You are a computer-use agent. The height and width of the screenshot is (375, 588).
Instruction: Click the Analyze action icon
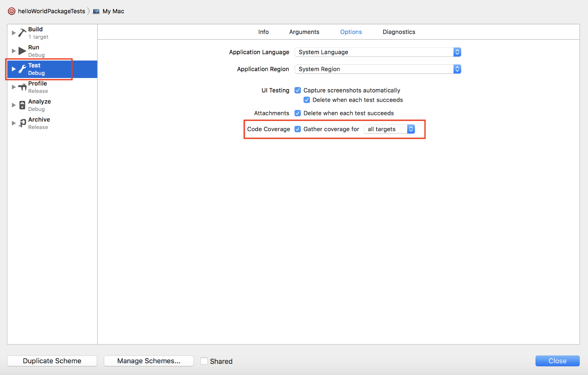pyautogui.click(x=22, y=105)
